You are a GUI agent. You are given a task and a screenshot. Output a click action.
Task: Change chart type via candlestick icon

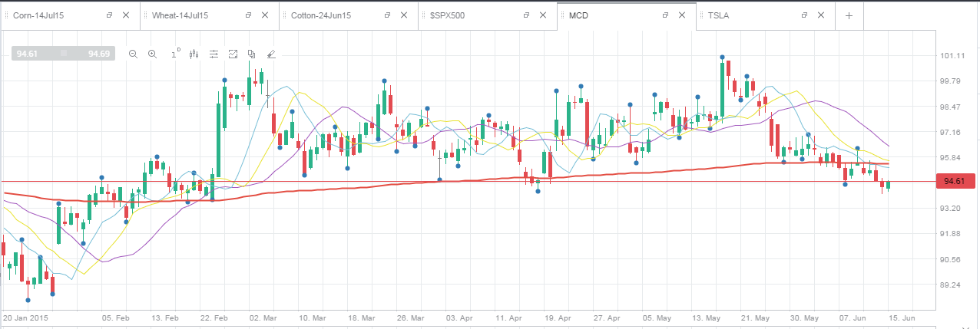click(x=194, y=54)
